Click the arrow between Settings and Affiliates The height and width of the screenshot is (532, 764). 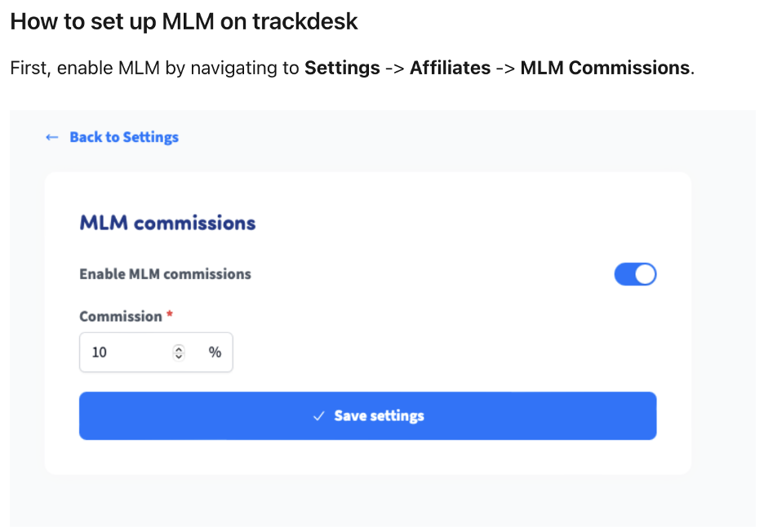395,69
